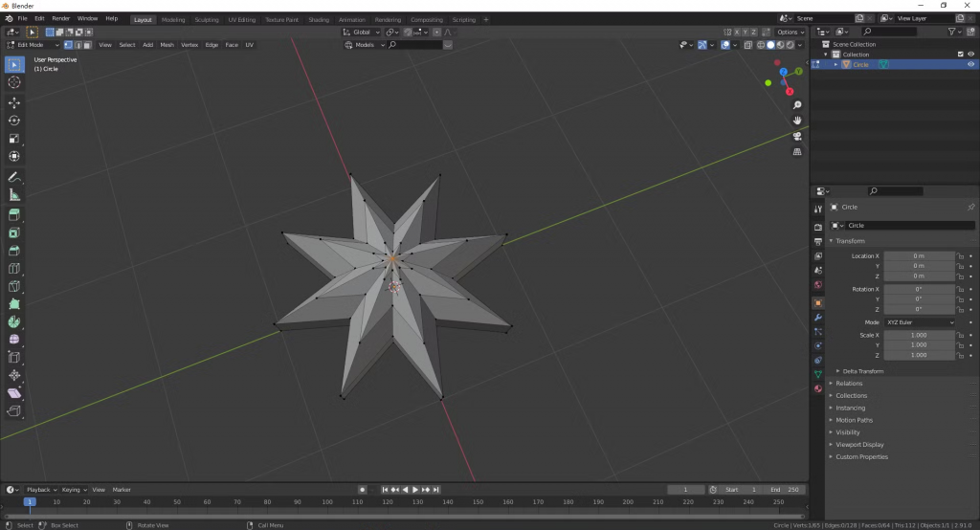
Task: Open Global transform orientation dropdown
Action: click(x=362, y=32)
